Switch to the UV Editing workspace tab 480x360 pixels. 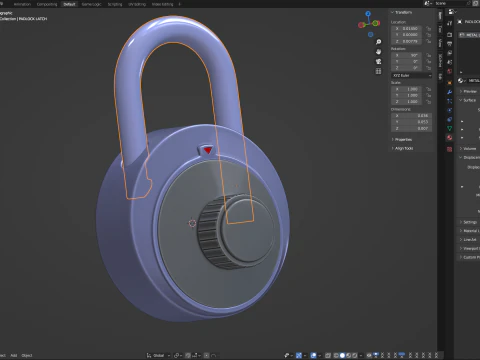pyautogui.click(x=137, y=4)
